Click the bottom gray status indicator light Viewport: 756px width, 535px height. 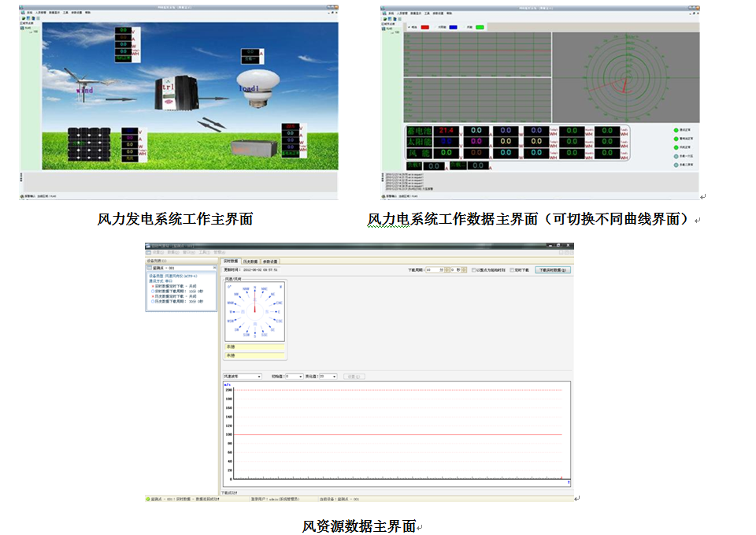pyautogui.click(x=676, y=177)
